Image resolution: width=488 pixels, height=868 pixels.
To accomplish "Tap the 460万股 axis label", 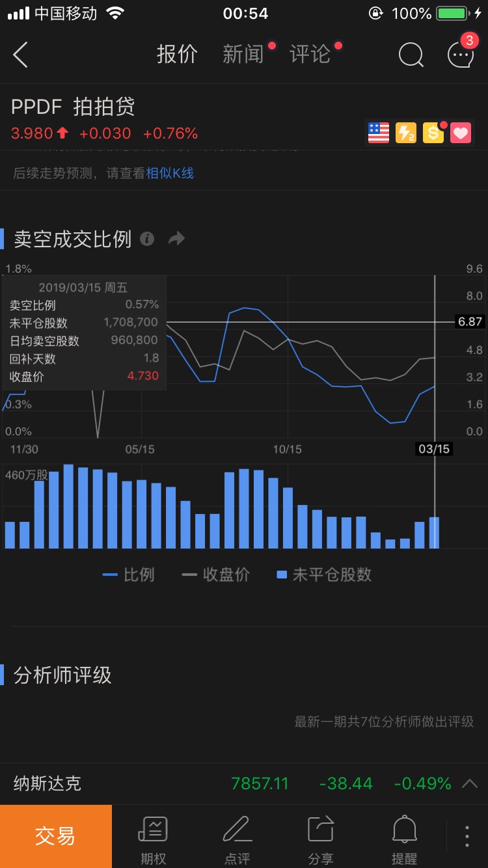I will click(27, 475).
